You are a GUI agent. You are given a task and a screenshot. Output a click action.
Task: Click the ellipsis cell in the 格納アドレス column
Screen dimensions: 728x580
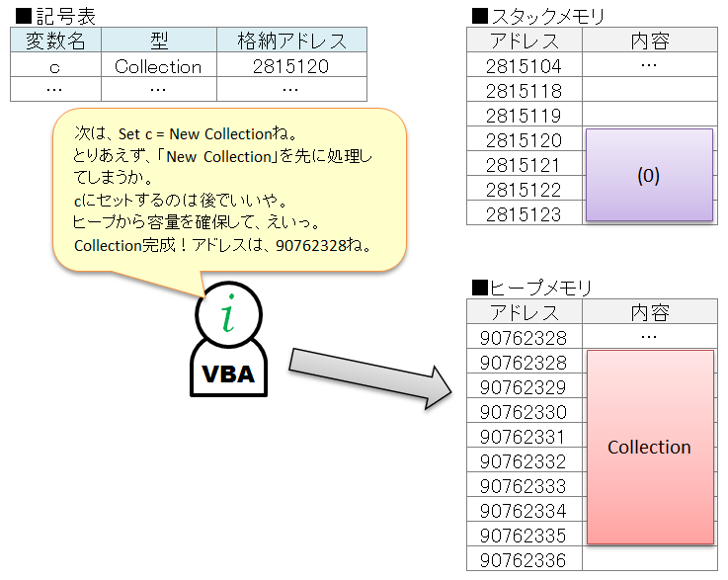pos(291,89)
